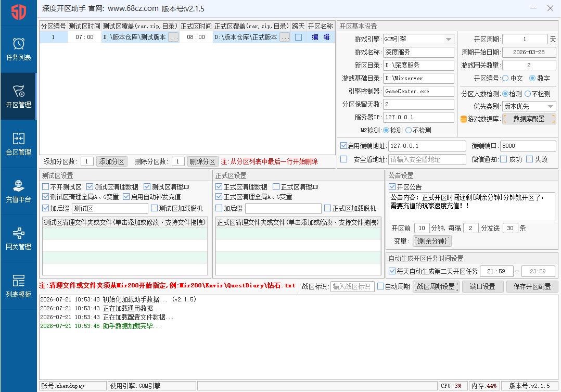Uncheck 测试区清理数据
This screenshot has width=561, height=392.
[x=90, y=187]
